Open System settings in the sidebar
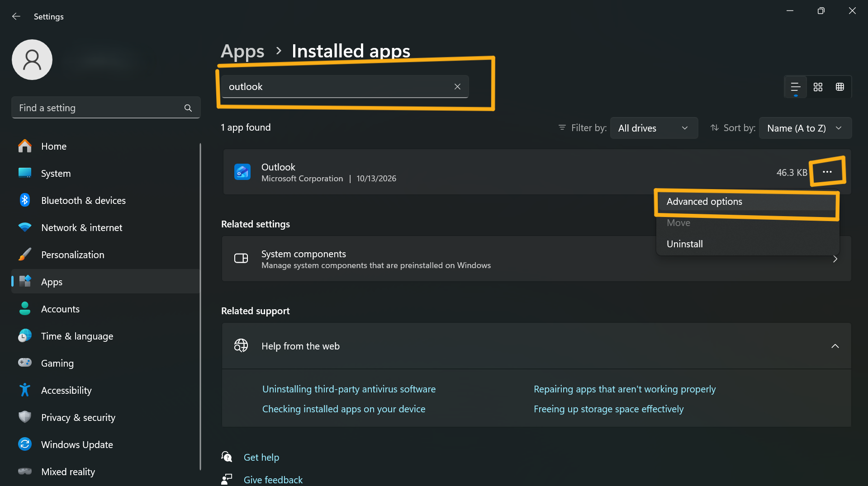The image size is (868, 486). 105,173
